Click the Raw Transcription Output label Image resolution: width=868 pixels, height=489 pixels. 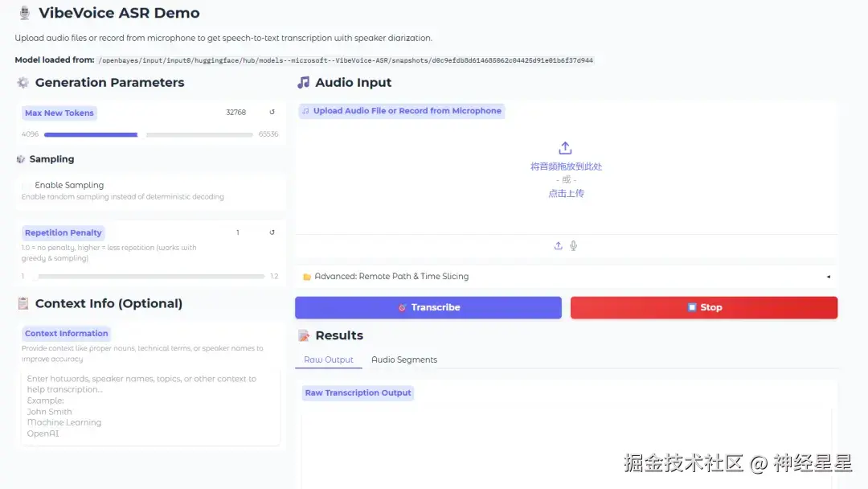click(x=358, y=392)
